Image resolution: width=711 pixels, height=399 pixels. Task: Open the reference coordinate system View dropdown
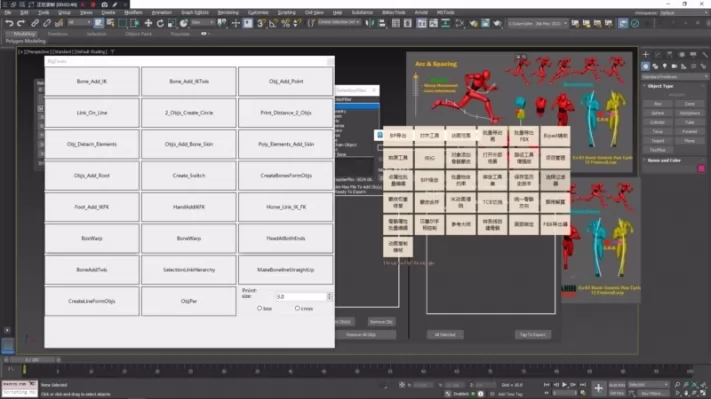tap(202, 22)
